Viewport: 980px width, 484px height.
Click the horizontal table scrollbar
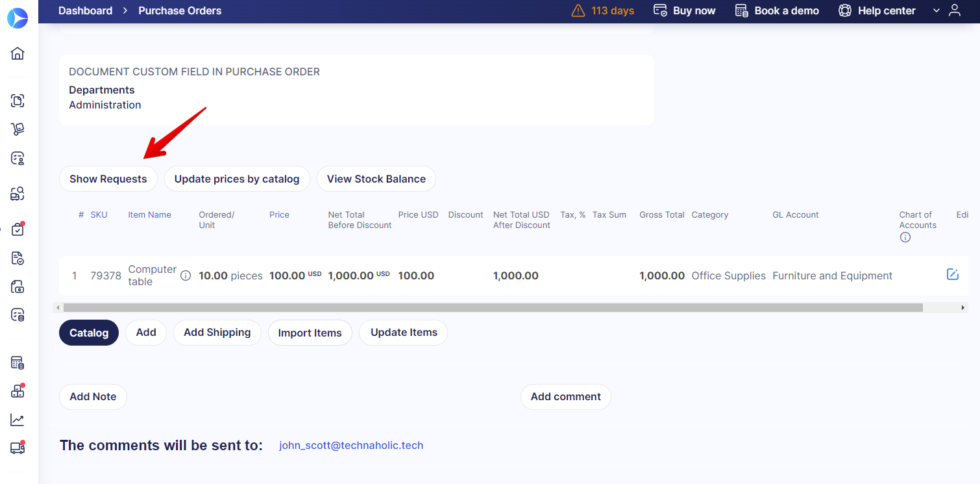click(x=493, y=307)
